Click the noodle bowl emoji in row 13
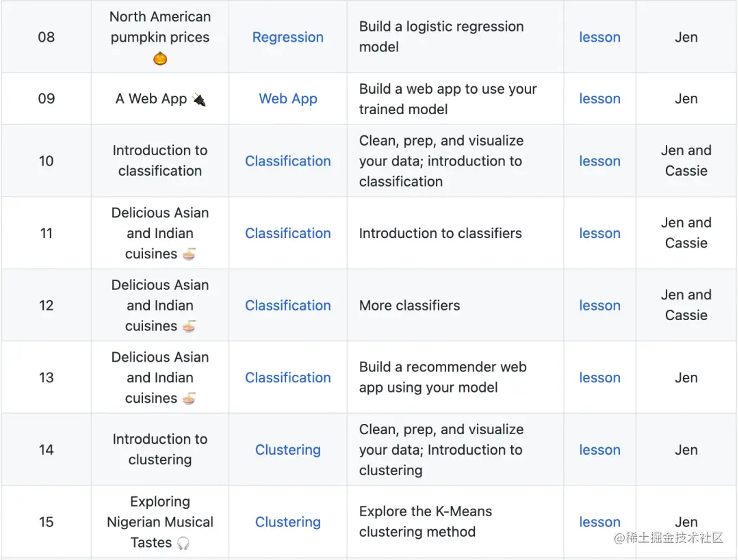Viewport: 739px width, 560px height. pos(189,398)
